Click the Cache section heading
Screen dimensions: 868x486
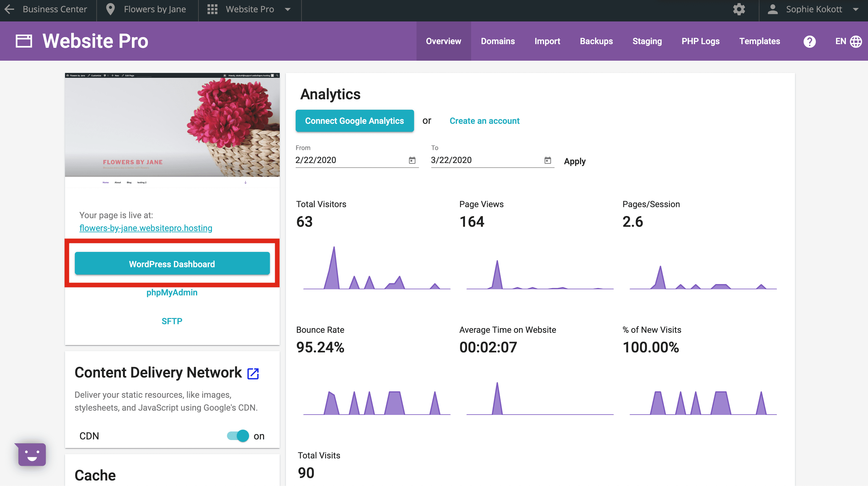[95, 476]
